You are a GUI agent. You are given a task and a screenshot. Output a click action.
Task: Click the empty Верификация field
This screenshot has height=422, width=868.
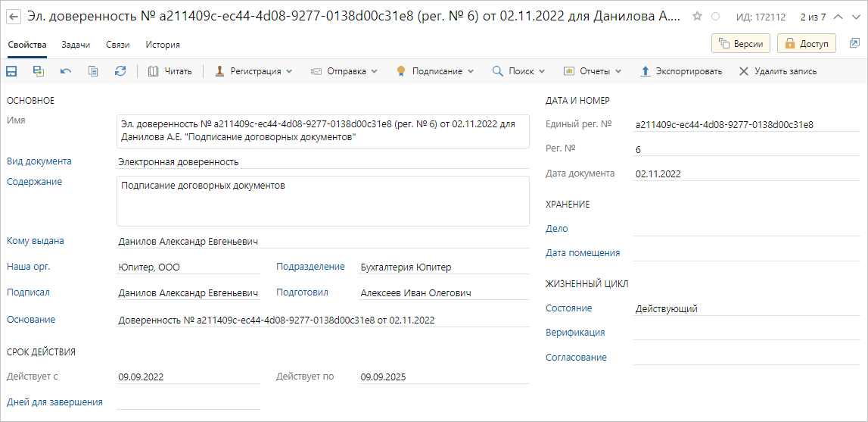[x=747, y=333]
